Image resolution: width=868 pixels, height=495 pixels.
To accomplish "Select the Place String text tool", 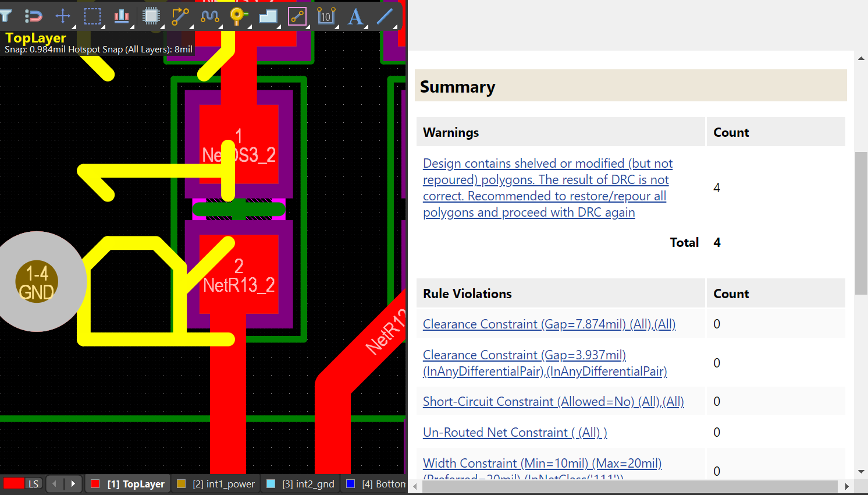I will pos(355,16).
